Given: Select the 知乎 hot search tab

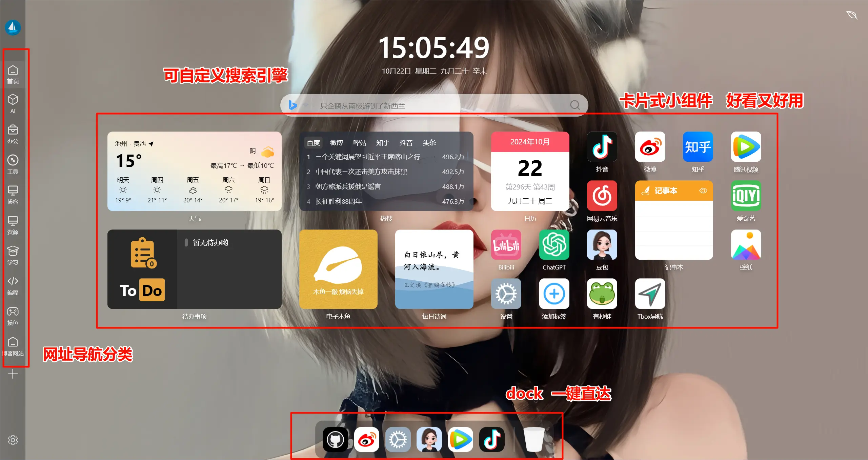Looking at the screenshot, I should click(383, 143).
